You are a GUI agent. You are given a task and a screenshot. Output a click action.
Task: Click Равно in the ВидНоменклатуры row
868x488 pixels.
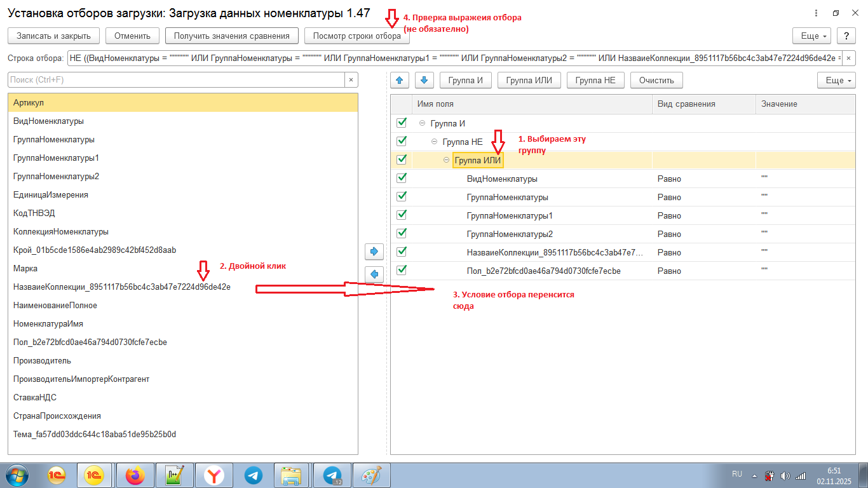pos(669,179)
